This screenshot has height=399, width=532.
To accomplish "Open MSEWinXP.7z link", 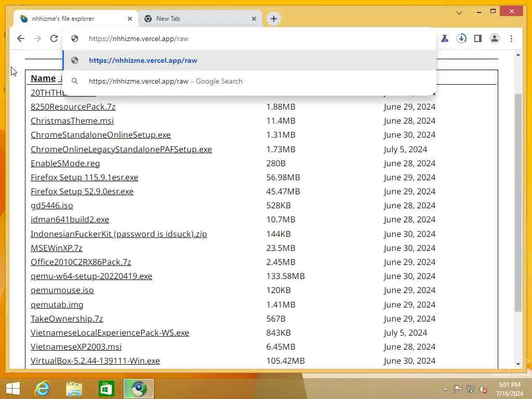I will click(56, 248).
